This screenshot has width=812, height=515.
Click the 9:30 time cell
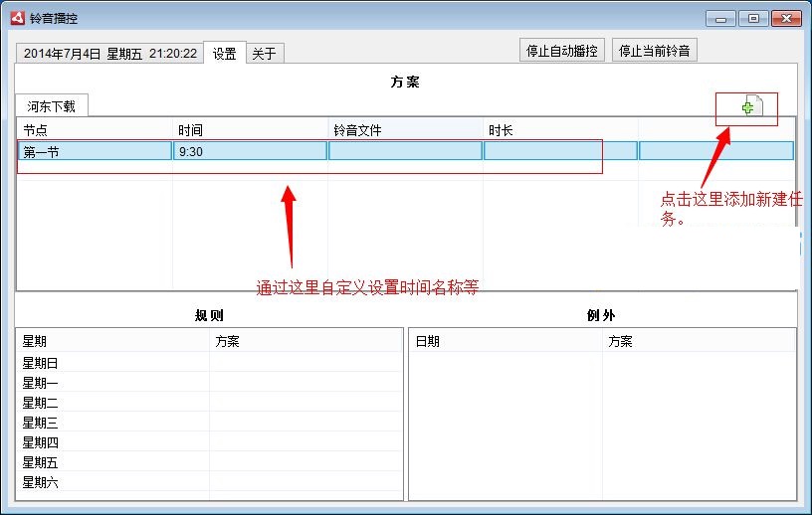251,151
